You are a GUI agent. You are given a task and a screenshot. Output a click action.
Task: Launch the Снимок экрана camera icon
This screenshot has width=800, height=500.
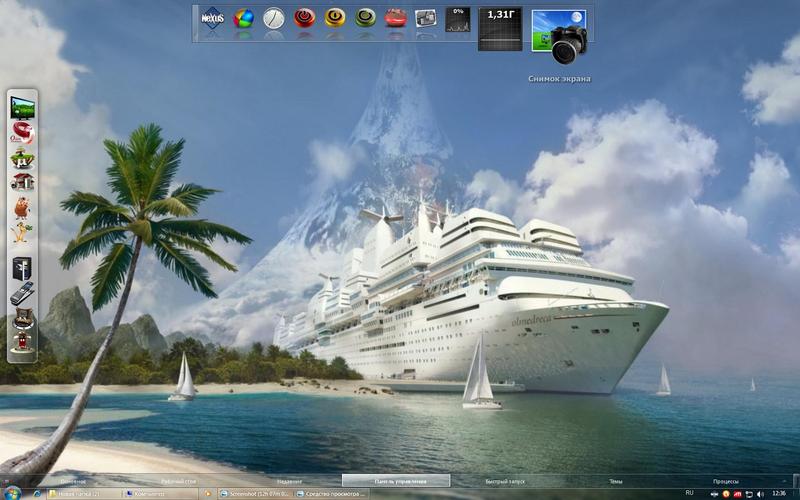(559, 37)
